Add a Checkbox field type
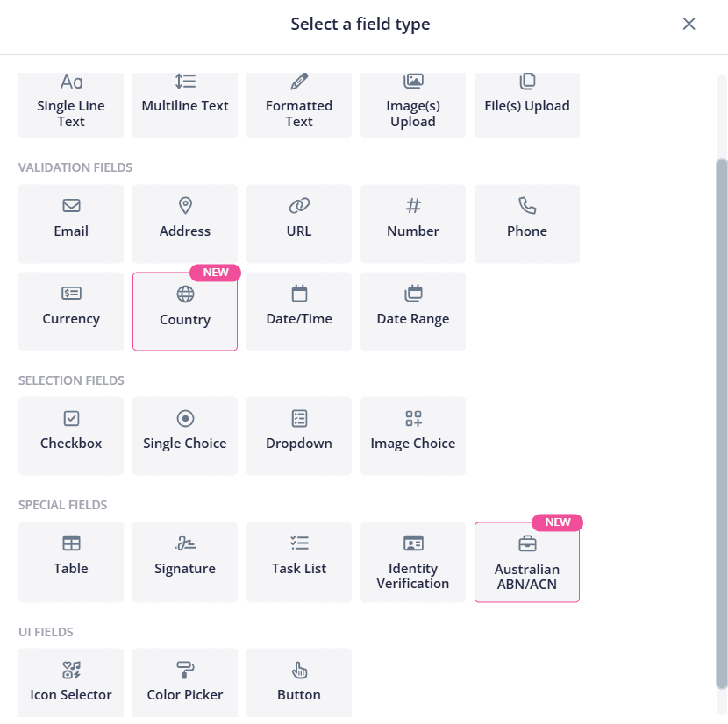 [71, 436]
